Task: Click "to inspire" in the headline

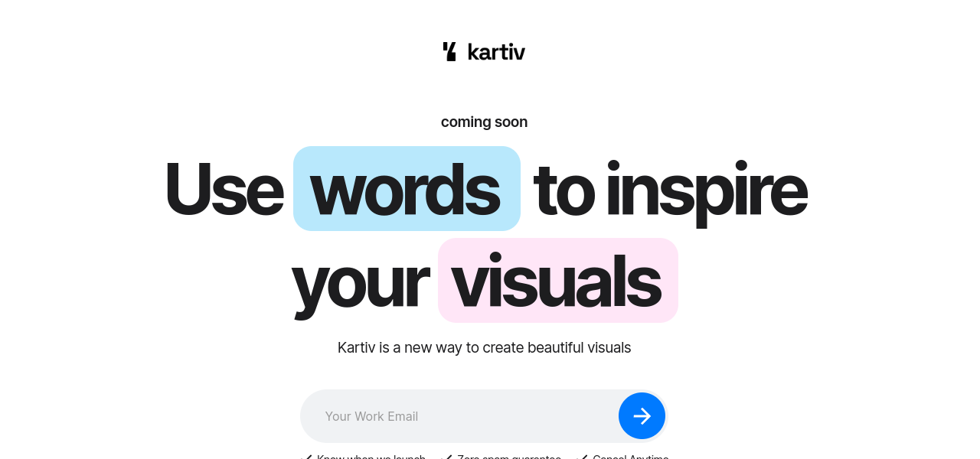Action: (x=670, y=189)
